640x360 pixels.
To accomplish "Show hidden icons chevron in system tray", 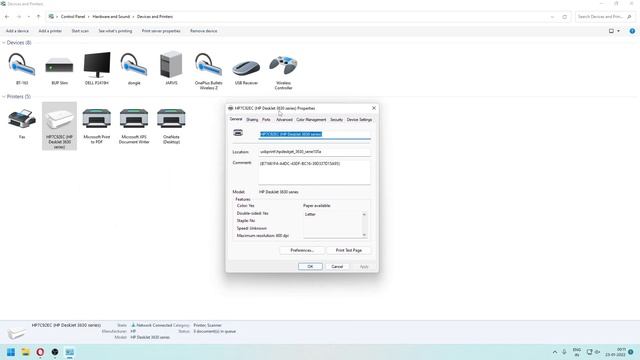I will pos(555,352).
